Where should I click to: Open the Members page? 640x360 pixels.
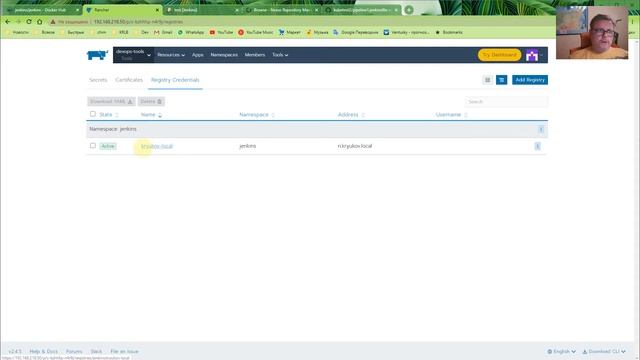coord(255,55)
